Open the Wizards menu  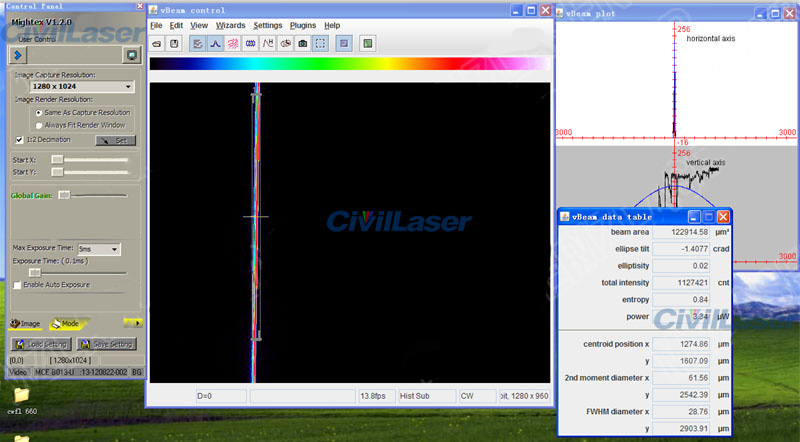(230, 25)
